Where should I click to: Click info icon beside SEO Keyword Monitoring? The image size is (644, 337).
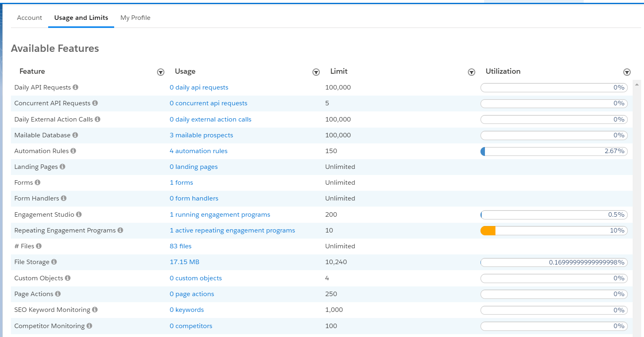coord(95,309)
